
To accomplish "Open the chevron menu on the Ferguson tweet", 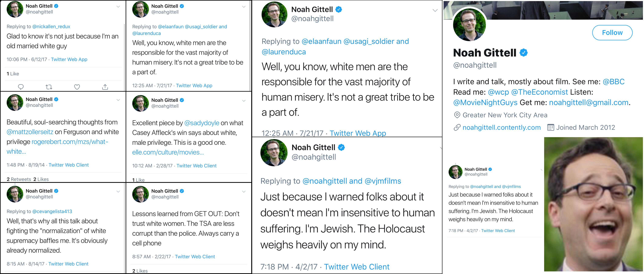I will (118, 100).
